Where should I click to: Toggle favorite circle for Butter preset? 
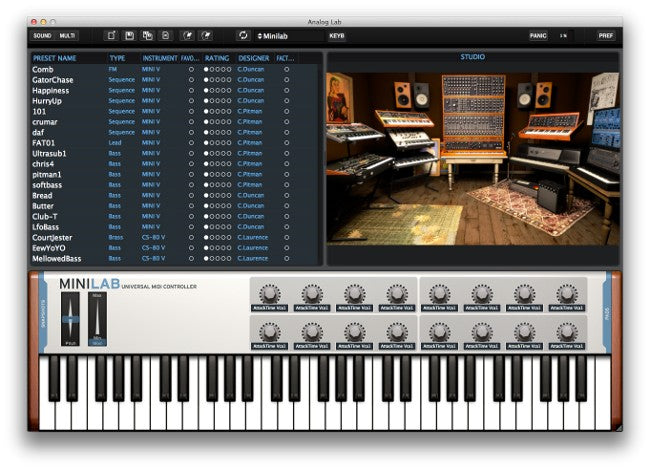click(191, 206)
